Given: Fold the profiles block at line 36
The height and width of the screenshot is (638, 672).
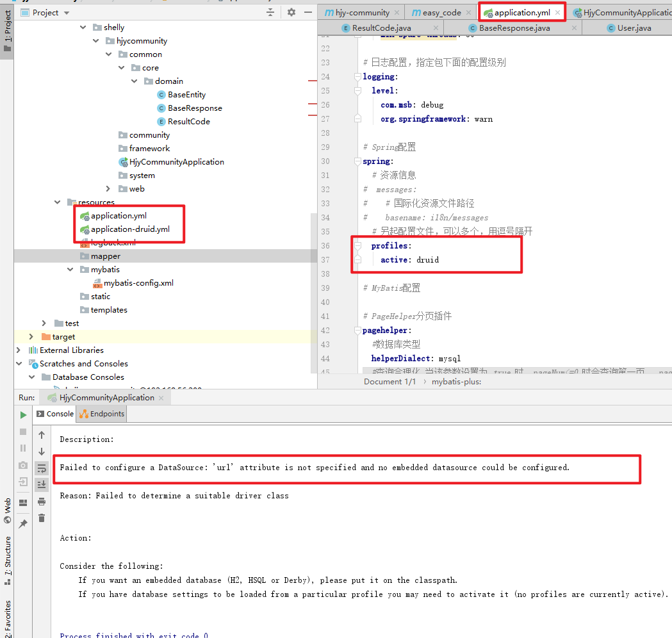Looking at the screenshot, I should pyautogui.click(x=357, y=245).
